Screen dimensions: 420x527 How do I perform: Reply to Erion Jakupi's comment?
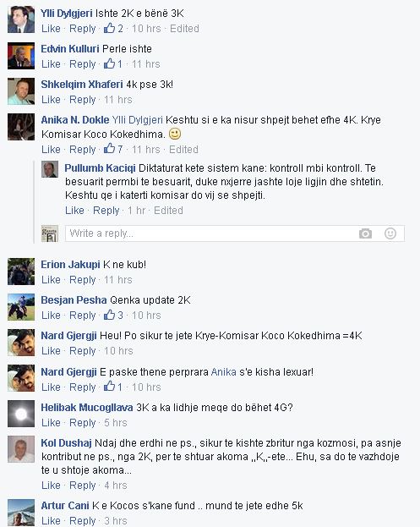(83, 280)
